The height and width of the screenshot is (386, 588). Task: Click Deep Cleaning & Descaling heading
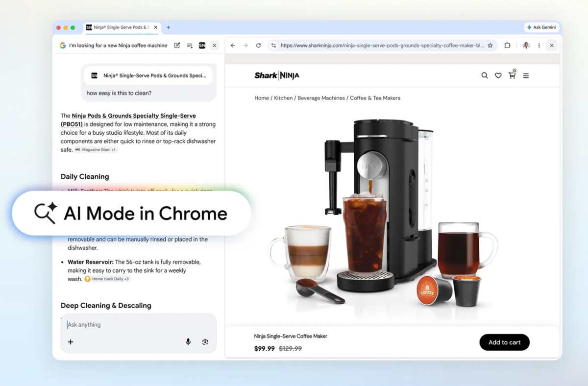coord(106,305)
